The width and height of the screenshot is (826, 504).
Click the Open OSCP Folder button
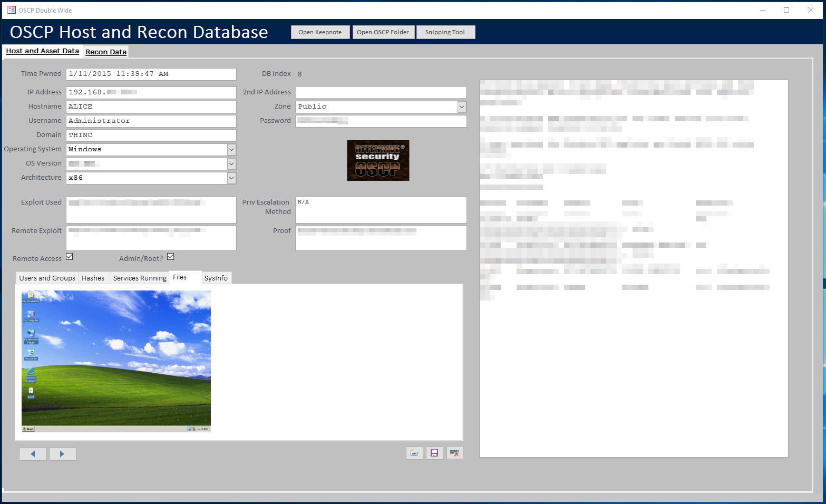point(383,32)
